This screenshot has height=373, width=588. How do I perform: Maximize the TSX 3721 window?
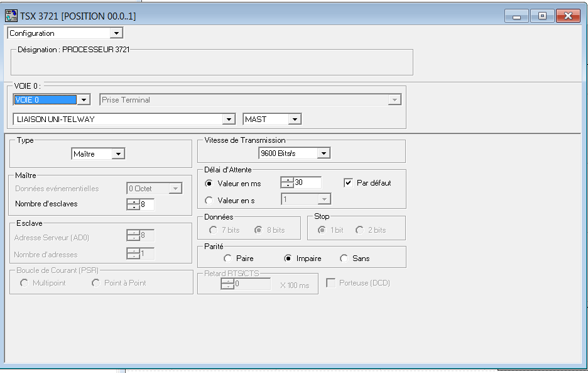click(x=542, y=16)
